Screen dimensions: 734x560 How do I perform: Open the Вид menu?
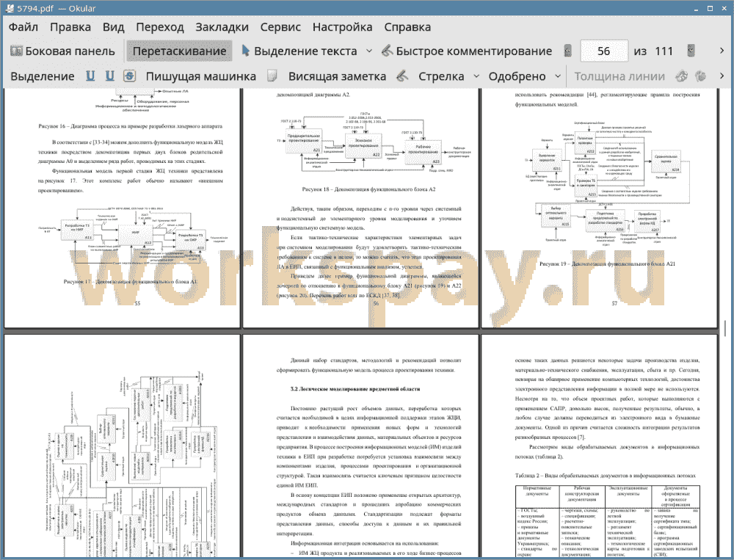(x=113, y=27)
